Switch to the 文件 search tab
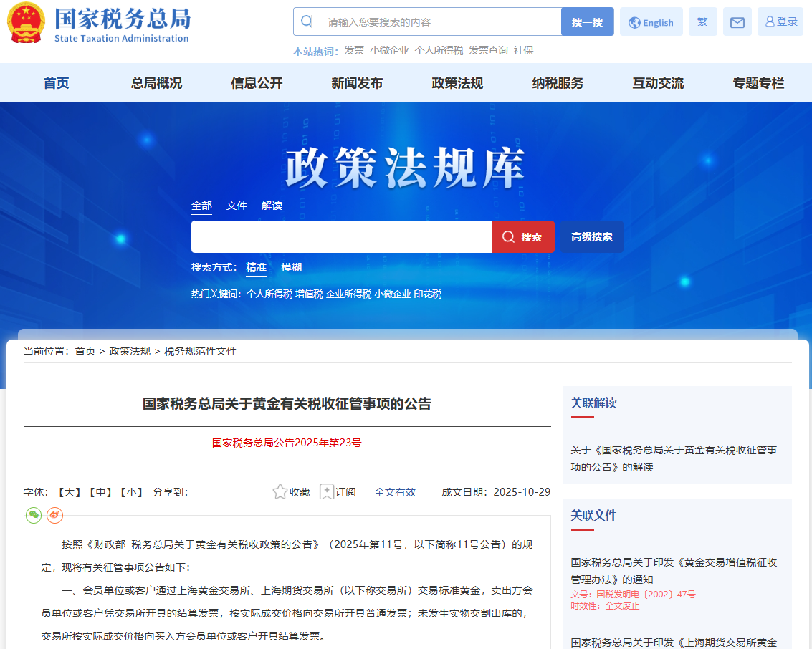Viewport: 812px width, 649px height. tap(237, 206)
